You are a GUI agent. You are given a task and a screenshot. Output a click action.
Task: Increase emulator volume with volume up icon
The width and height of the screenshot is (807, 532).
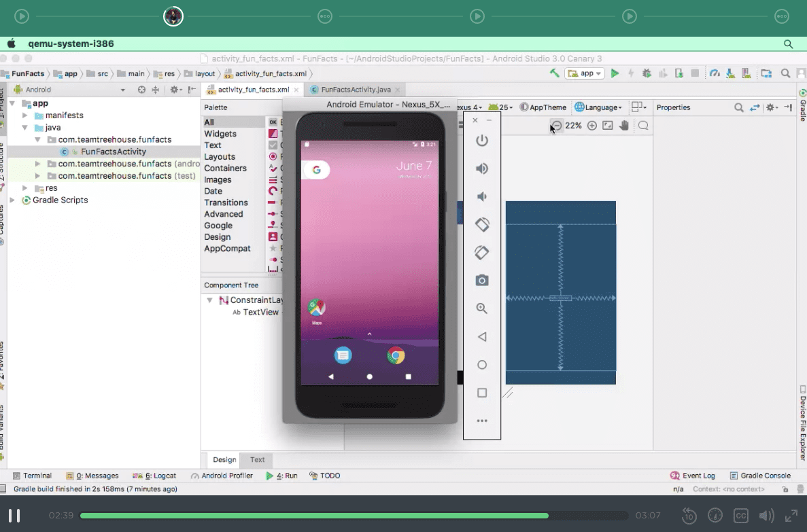pos(482,169)
